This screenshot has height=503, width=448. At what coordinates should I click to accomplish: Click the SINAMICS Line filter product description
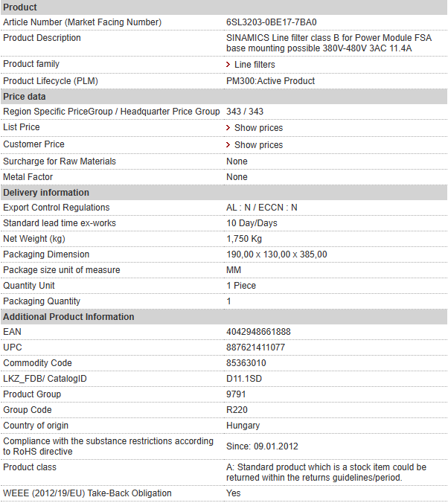pos(329,43)
